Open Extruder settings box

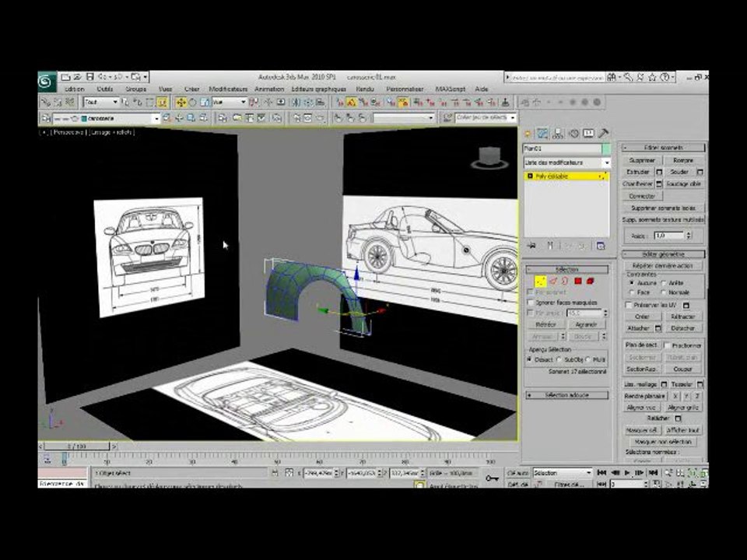(x=659, y=172)
